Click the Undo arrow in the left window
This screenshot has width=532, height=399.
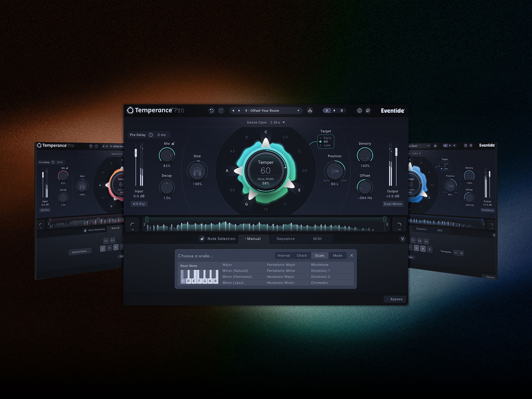tap(91, 146)
